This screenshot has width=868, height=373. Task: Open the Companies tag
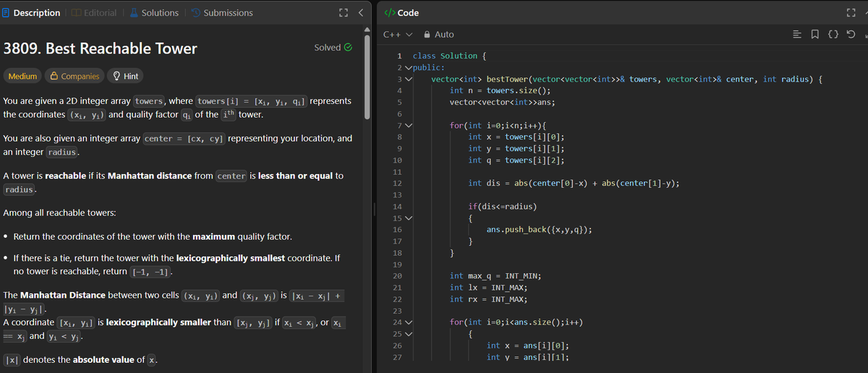[x=74, y=76]
